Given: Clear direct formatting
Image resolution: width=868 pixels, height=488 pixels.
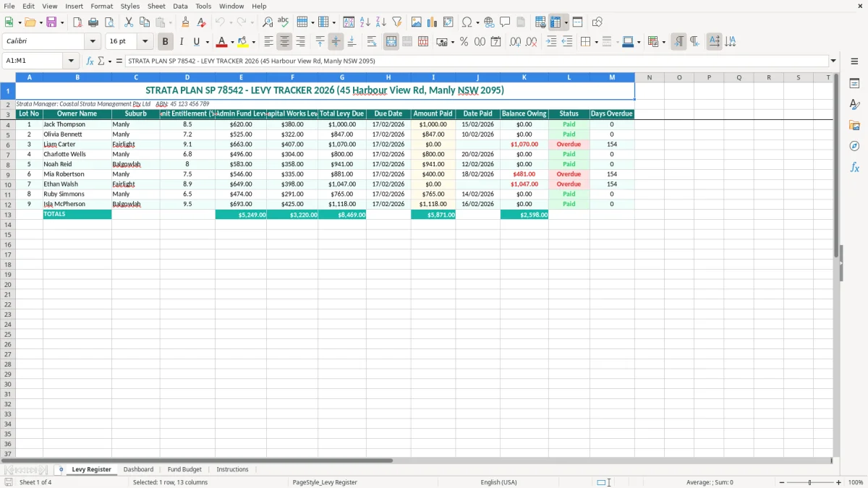Looking at the screenshot, I should pos(202,22).
